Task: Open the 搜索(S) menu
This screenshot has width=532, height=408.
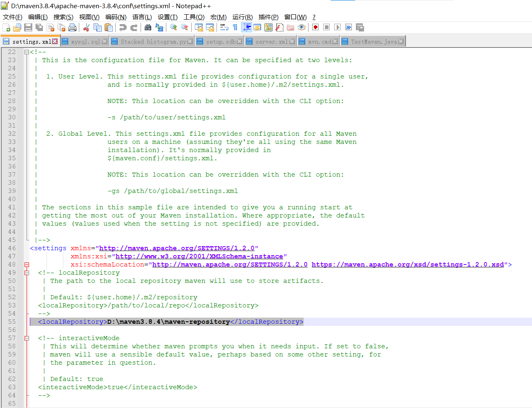Action: click(63, 17)
